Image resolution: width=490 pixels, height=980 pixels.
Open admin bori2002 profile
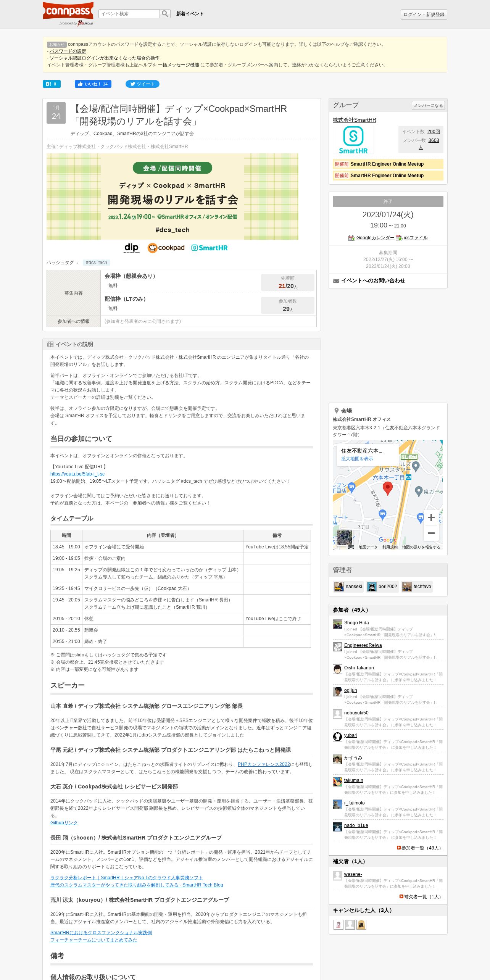[382, 587]
